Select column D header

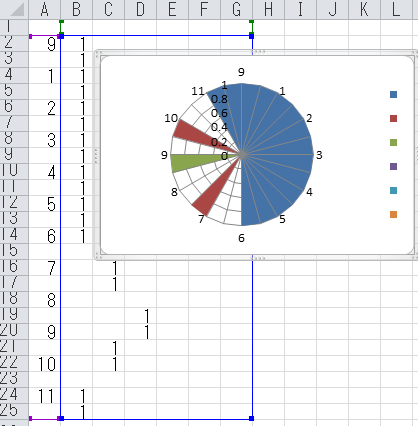140,9
